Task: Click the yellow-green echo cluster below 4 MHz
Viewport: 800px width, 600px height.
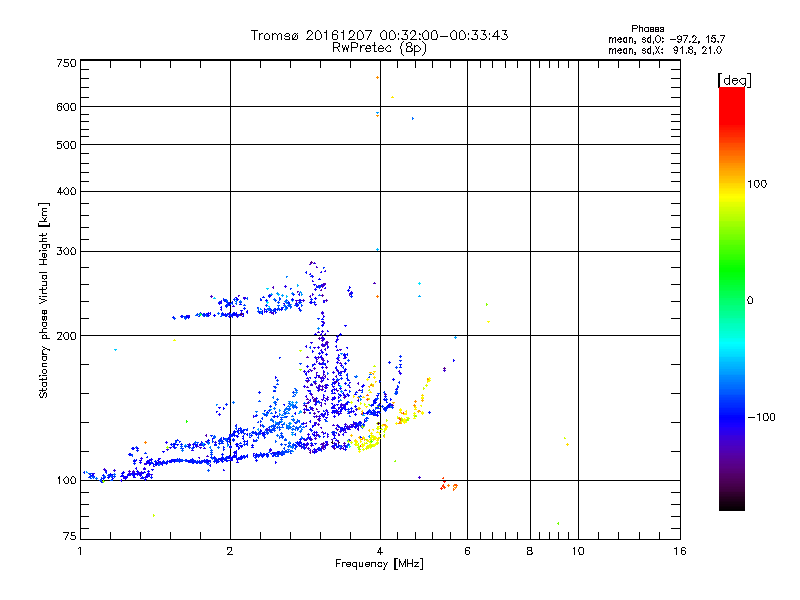Action: [367, 440]
